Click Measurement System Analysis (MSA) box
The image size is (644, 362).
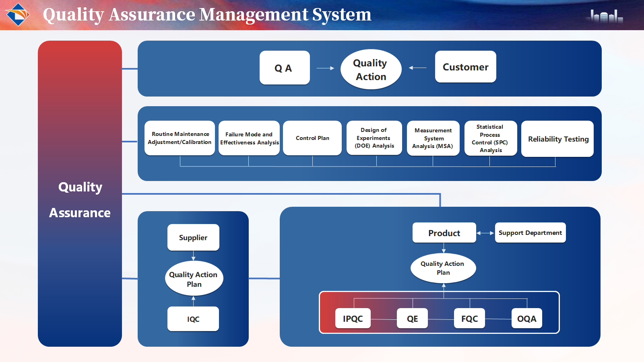click(433, 138)
